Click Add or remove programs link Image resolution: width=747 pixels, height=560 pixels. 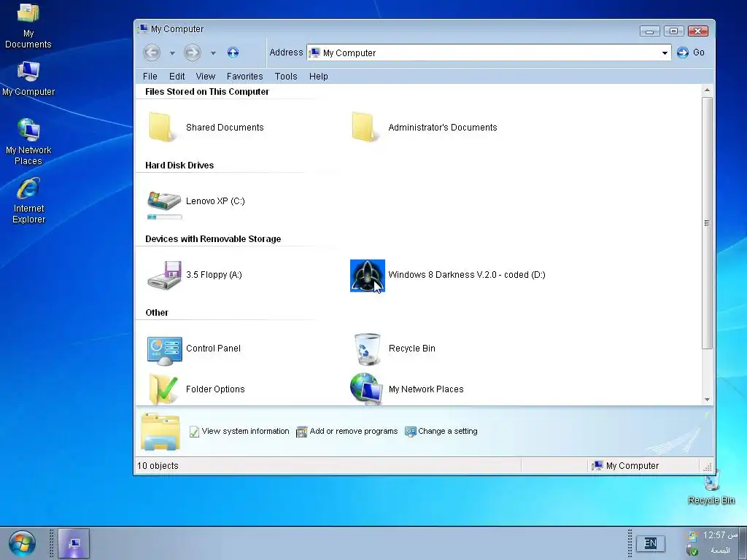pyautogui.click(x=354, y=431)
